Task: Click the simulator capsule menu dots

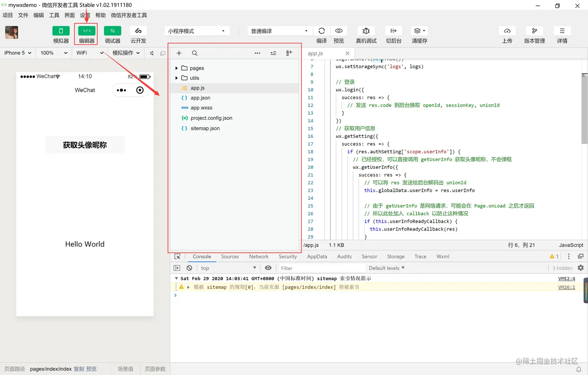Action: pos(121,90)
